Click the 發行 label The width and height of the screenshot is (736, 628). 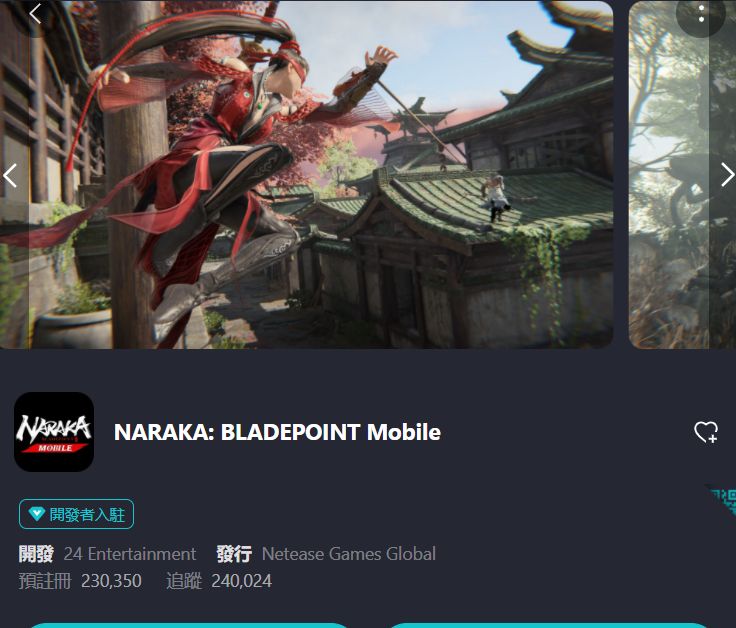point(234,554)
